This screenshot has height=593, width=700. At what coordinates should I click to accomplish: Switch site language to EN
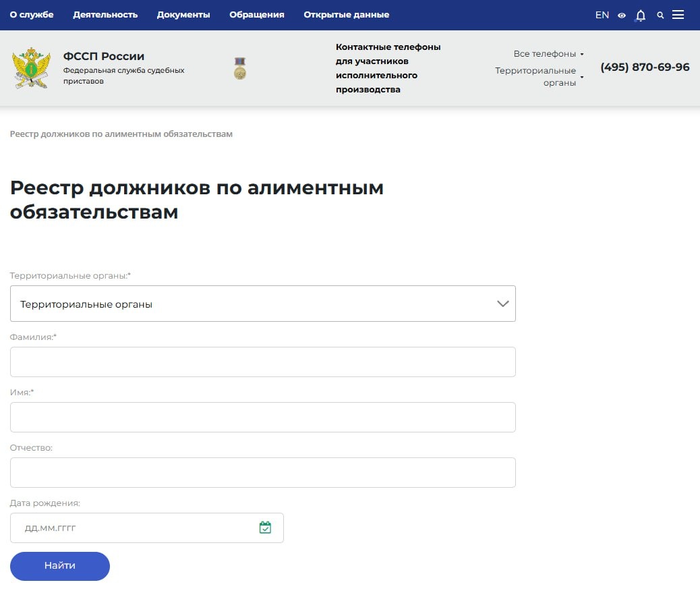(602, 16)
